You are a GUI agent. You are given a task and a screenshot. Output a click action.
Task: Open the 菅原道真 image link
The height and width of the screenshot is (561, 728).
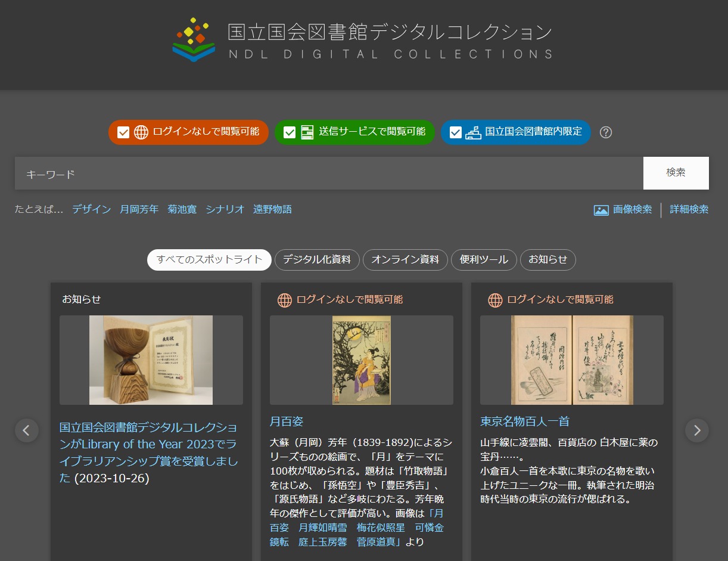click(x=378, y=542)
